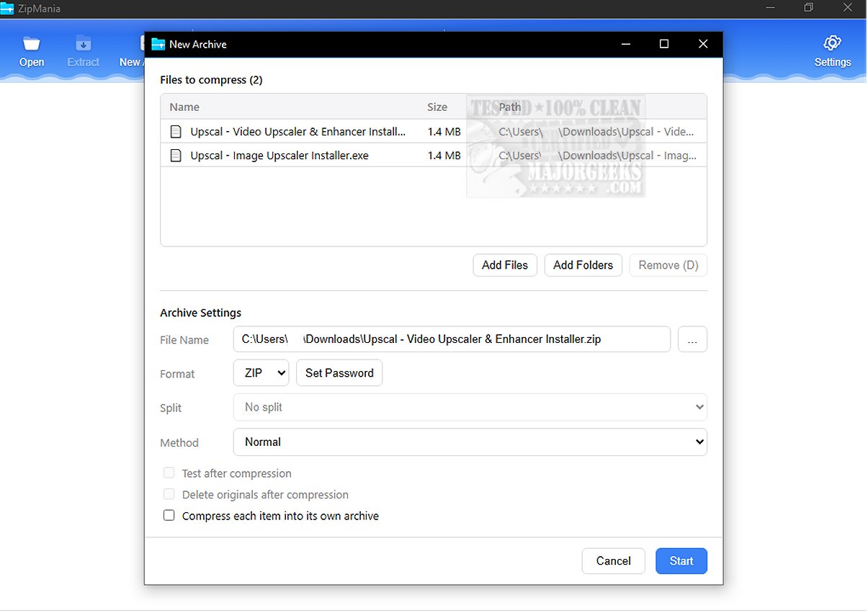Screen dimensions: 868x613
Task: Click the Extract toolbar icon
Action: [x=83, y=51]
